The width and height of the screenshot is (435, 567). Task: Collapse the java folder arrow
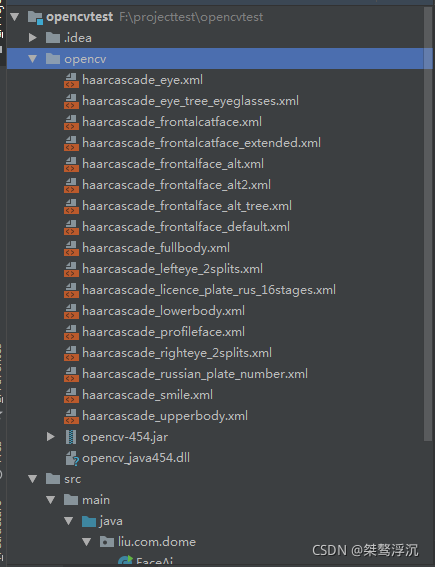pyautogui.click(x=69, y=521)
